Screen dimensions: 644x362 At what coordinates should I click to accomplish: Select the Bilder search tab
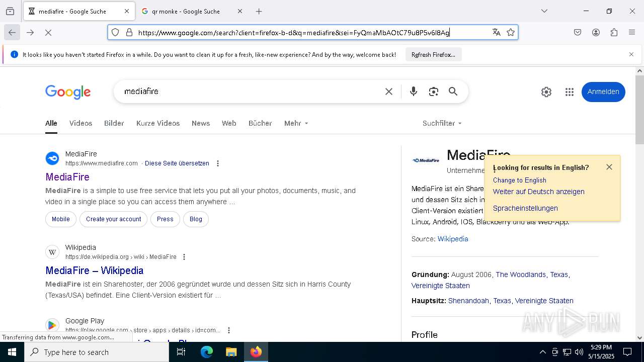(x=114, y=123)
